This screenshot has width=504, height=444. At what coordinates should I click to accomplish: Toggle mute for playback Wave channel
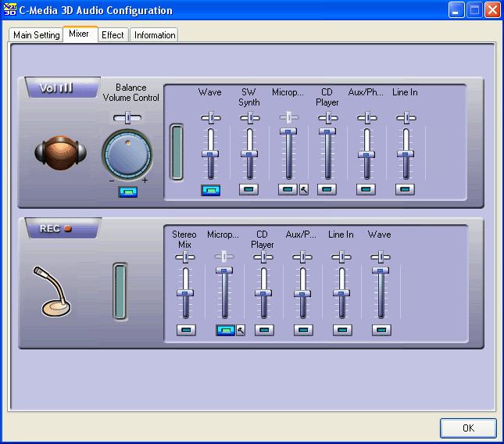[x=210, y=190]
